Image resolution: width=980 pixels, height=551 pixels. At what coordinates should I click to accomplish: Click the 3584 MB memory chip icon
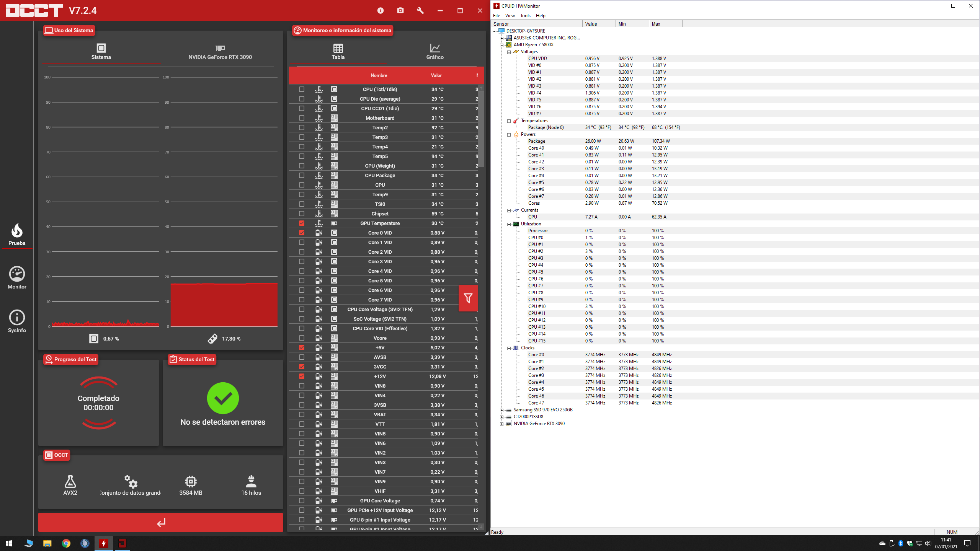click(191, 481)
